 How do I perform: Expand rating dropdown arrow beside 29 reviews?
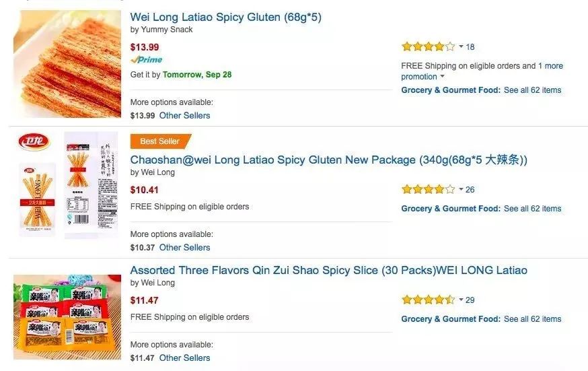pos(461,300)
